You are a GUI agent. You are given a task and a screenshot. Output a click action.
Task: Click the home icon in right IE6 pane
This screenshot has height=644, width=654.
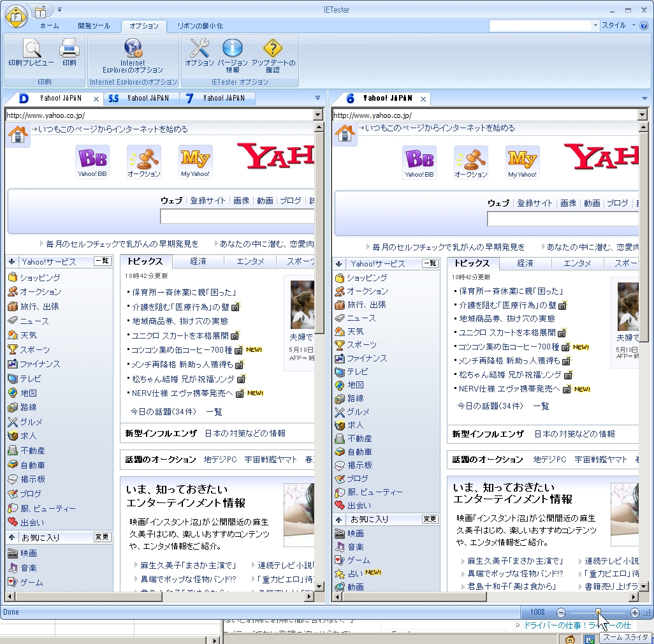tap(345, 134)
